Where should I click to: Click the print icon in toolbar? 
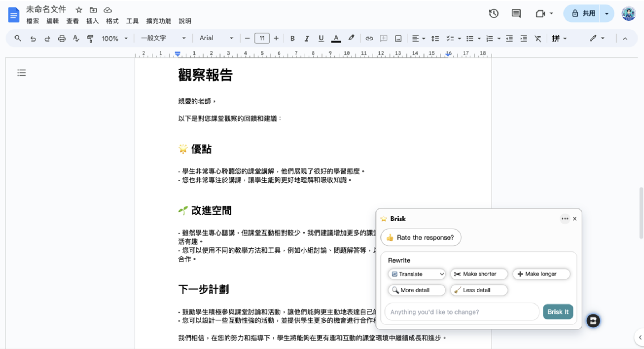tap(62, 38)
